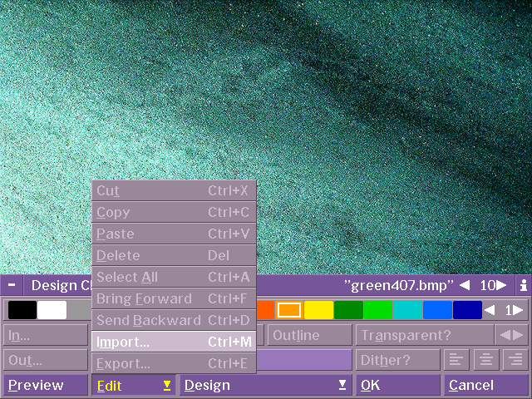Toggle the Dither? option
The image size is (532, 399).
tap(398, 360)
